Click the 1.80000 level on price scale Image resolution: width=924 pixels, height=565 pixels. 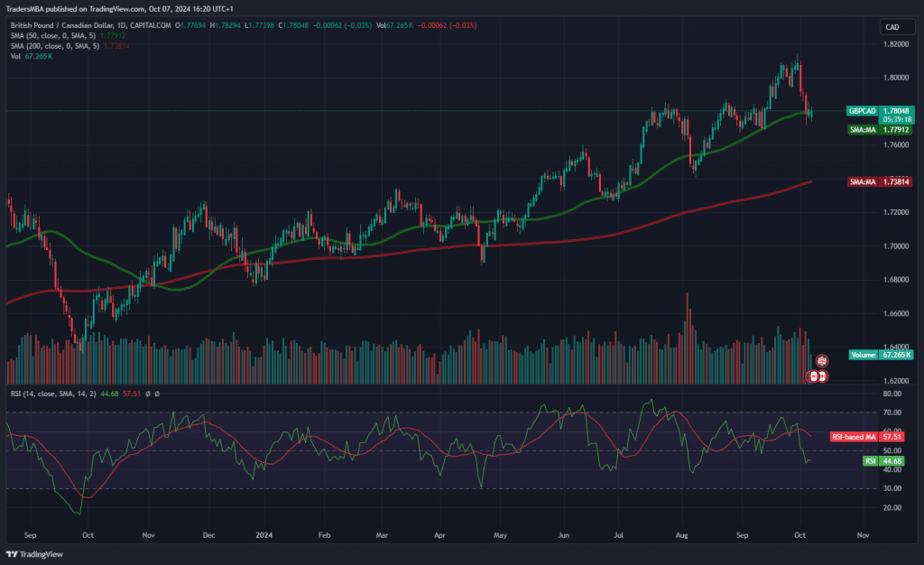tap(896, 77)
